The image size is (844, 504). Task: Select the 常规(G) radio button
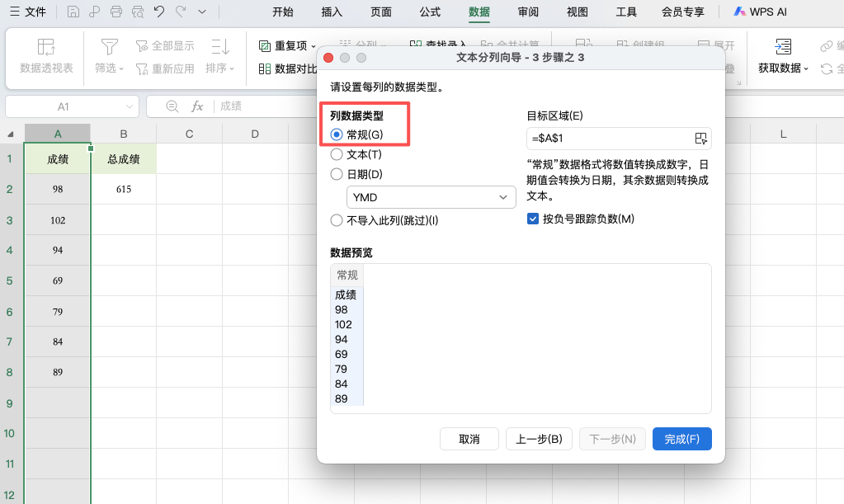click(337, 134)
